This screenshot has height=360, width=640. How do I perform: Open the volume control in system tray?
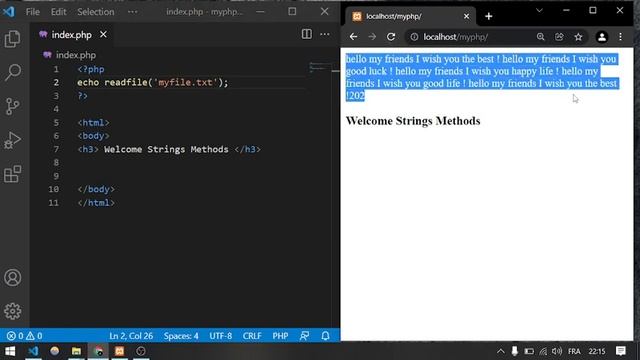557,351
